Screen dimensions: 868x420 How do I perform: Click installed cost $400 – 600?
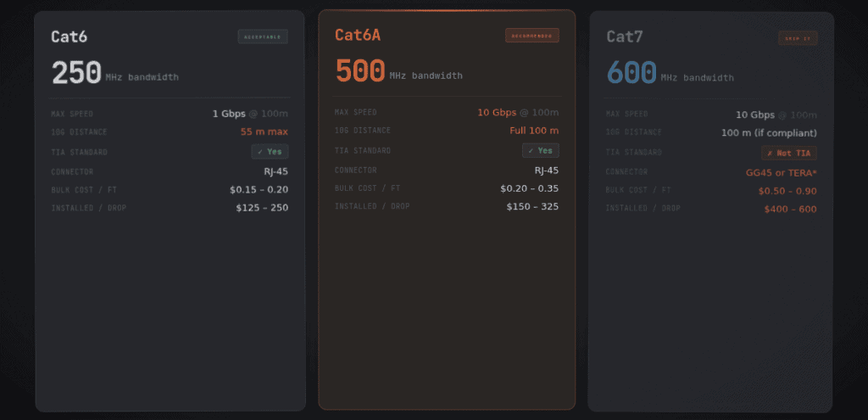coord(791,210)
